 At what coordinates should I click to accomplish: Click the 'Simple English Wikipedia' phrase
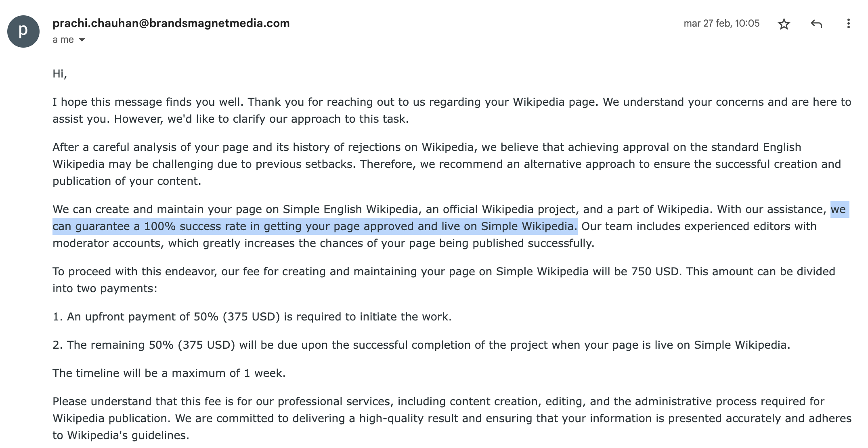350,209
